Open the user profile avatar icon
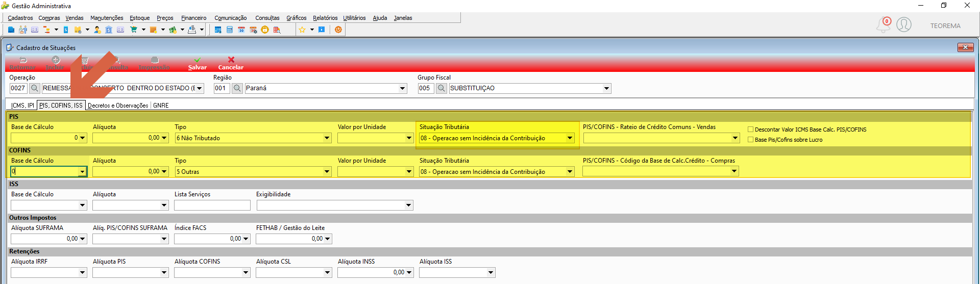This screenshot has width=980, height=284. [x=904, y=24]
